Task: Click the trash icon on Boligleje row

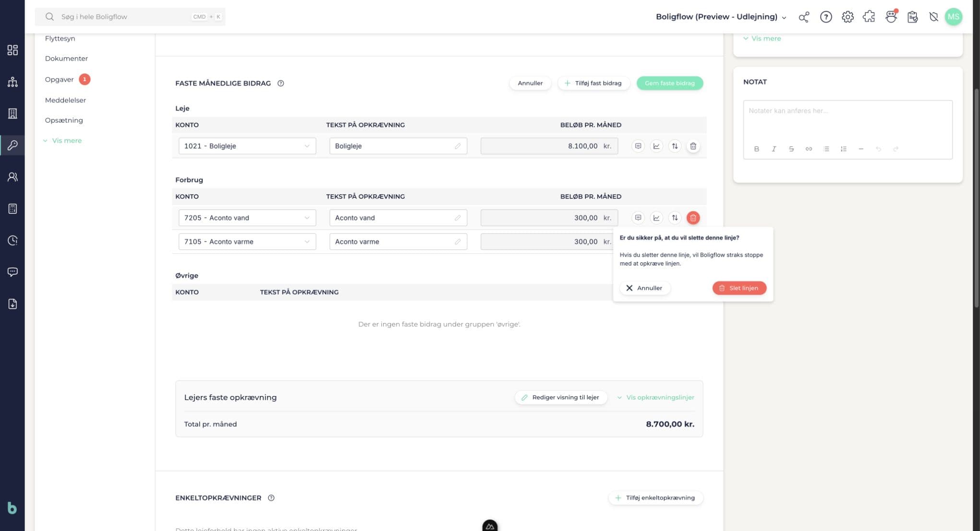Action: pyautogui.click(x=693, y=146)
